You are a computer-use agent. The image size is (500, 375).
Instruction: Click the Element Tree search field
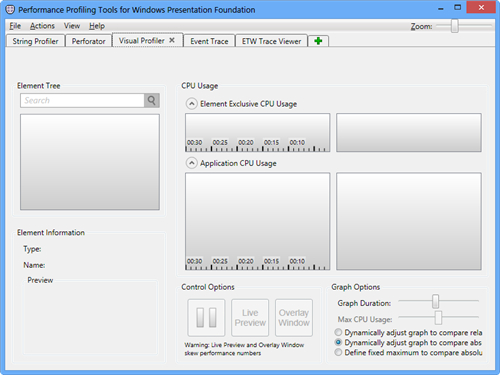tap(82, 100)
